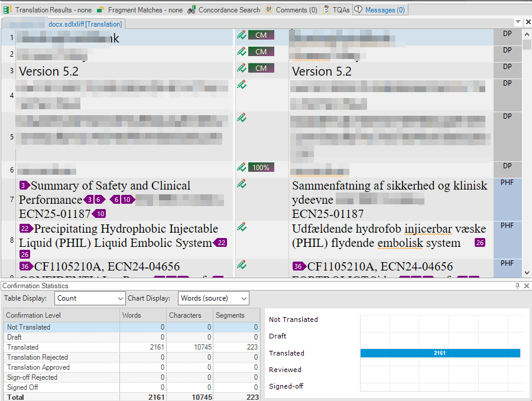Click the Segments column header

[236, 315]
